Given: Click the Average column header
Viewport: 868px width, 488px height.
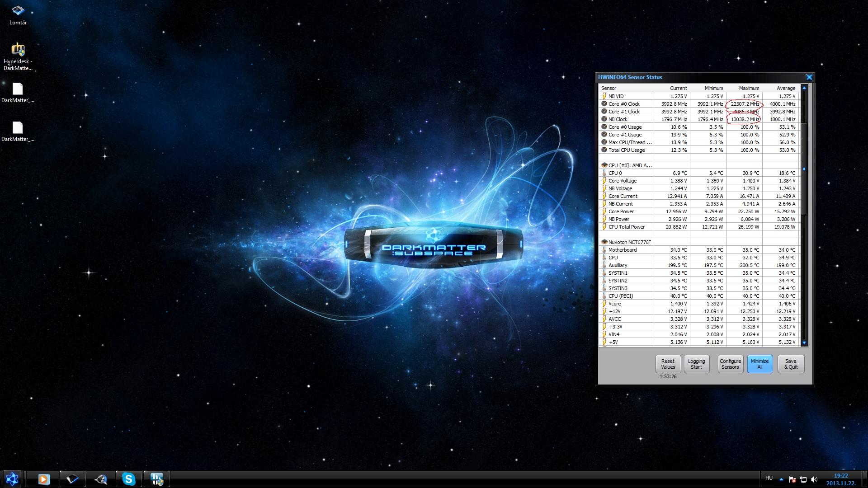Looking at the screenshot, I should pyautogui.click(x=781, y=88).
